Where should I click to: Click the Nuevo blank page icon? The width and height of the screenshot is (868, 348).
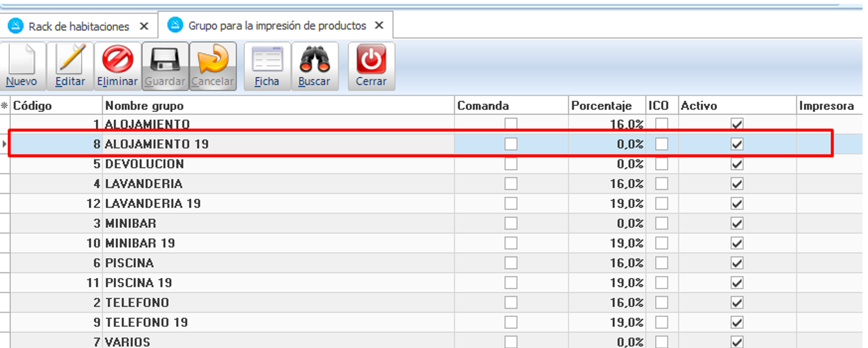(22, 61)
